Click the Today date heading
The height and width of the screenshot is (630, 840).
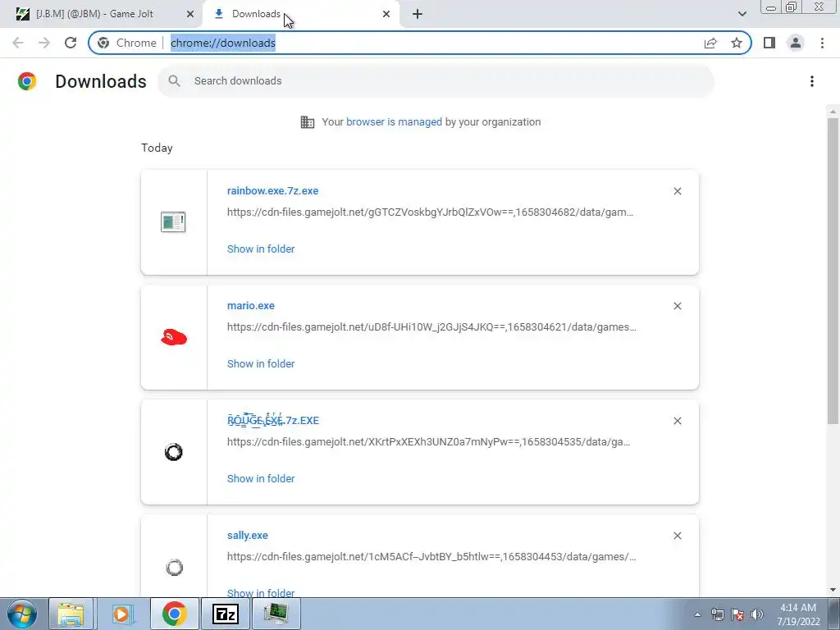[157, 148]
